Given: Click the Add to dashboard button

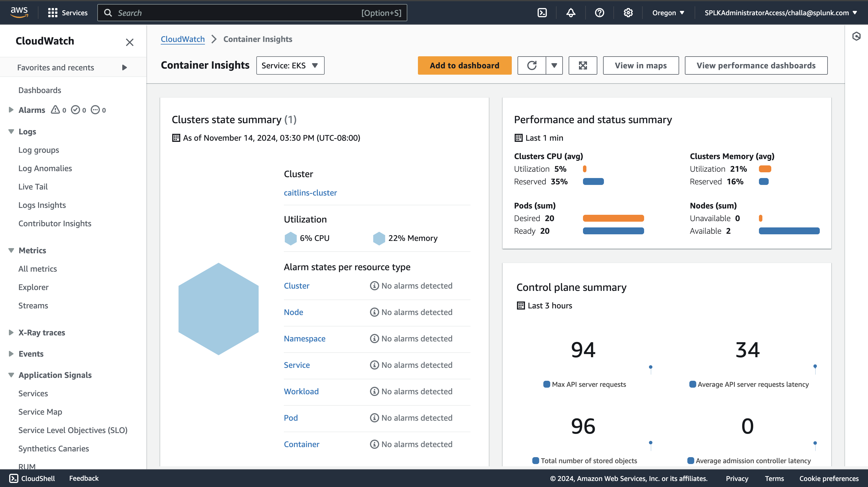Looking at the screenshot, I should 464,65.
